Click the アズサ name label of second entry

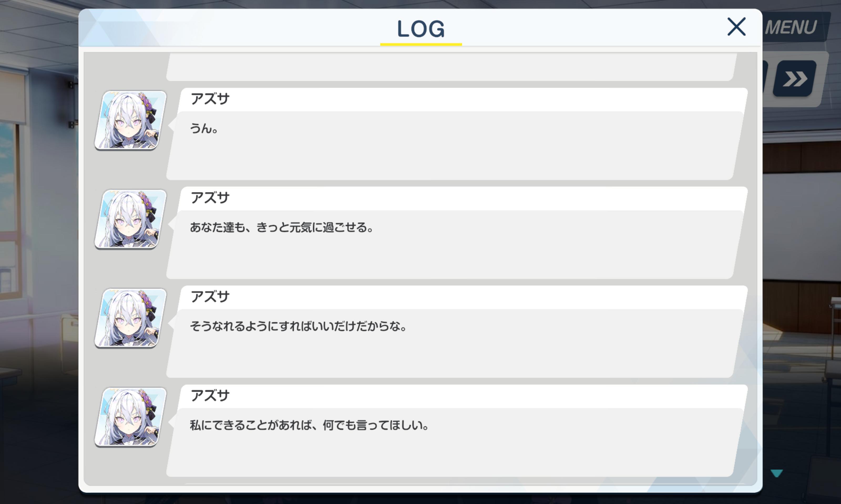tap(210, 198)
